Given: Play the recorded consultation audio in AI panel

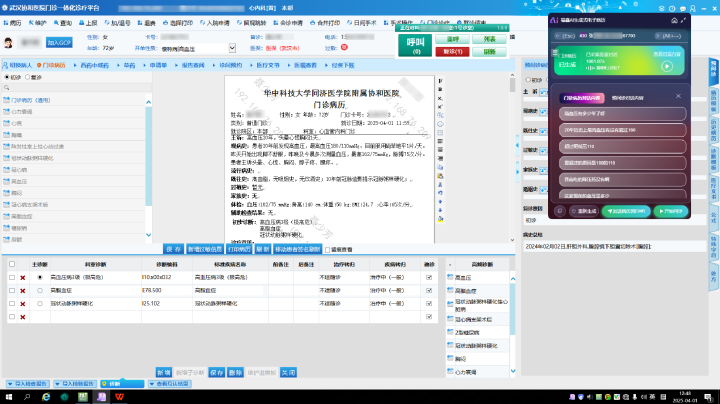Looking at the screenshot, I should tap(667, 67).
